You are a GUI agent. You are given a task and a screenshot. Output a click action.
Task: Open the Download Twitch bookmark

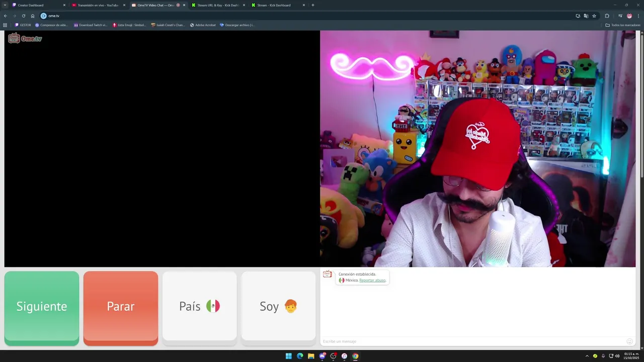(91, 25)
